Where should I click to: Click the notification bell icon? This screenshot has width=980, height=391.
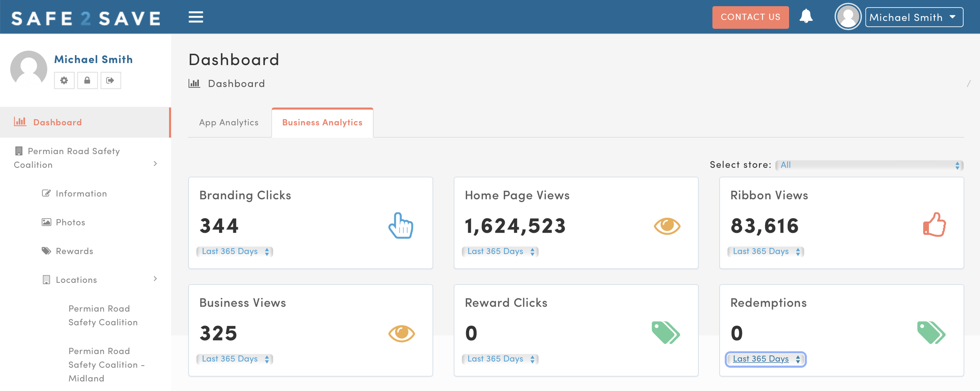[x=806, y=16]
